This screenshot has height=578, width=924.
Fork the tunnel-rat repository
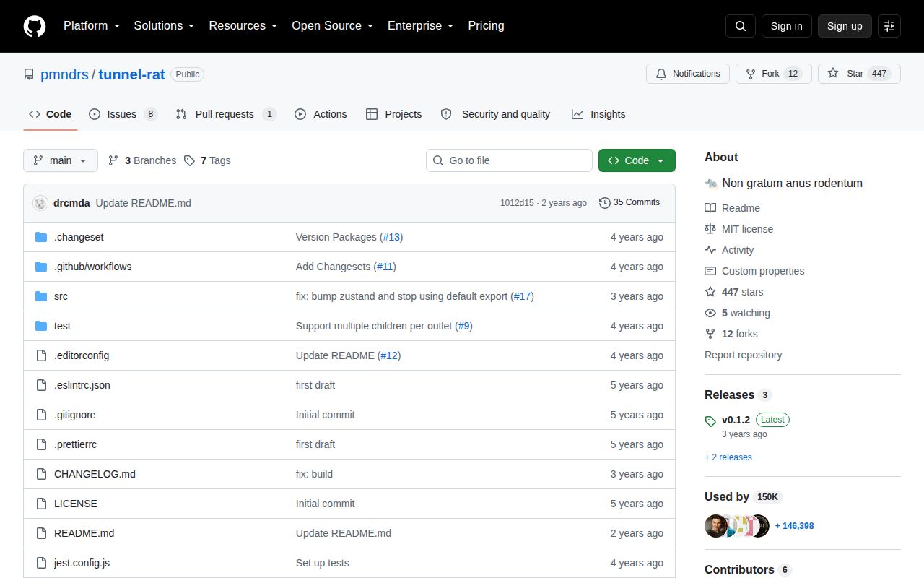[773, 74]
